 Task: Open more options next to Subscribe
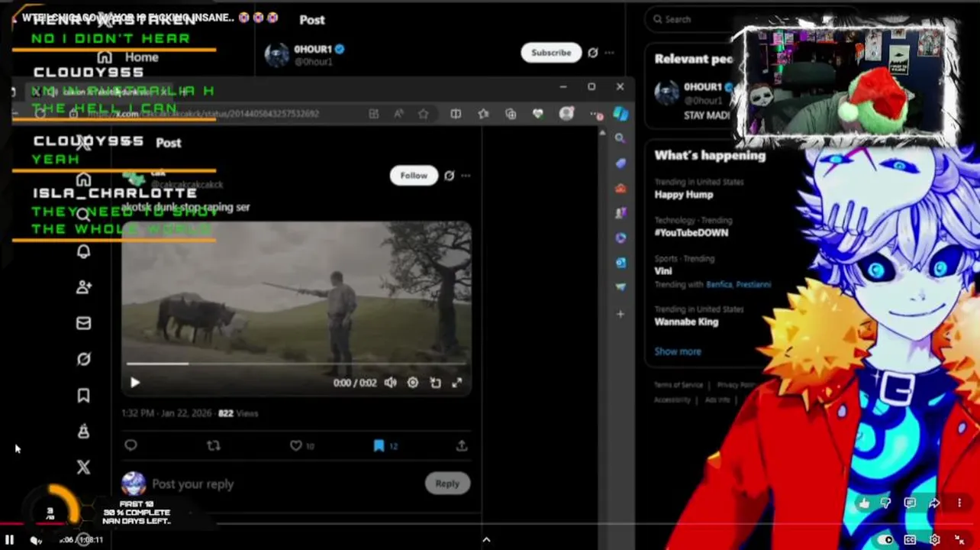pos(609,53)
